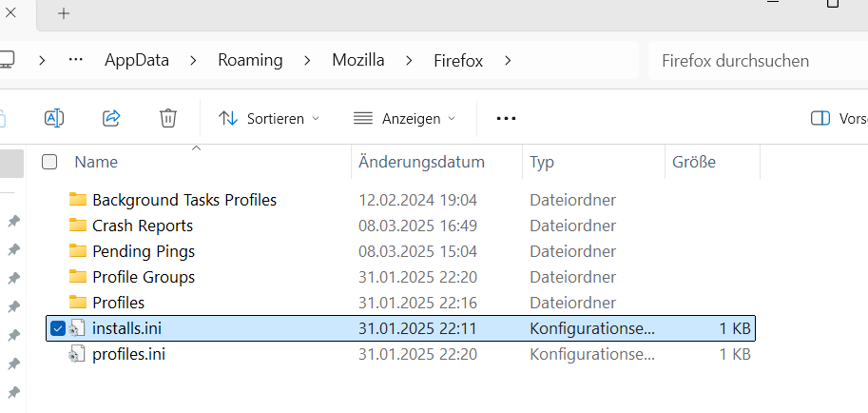Click the Profile Groups folder icon
Image resolution: width=868 pixels, height=413 pixels.
(x=78, y=277)
